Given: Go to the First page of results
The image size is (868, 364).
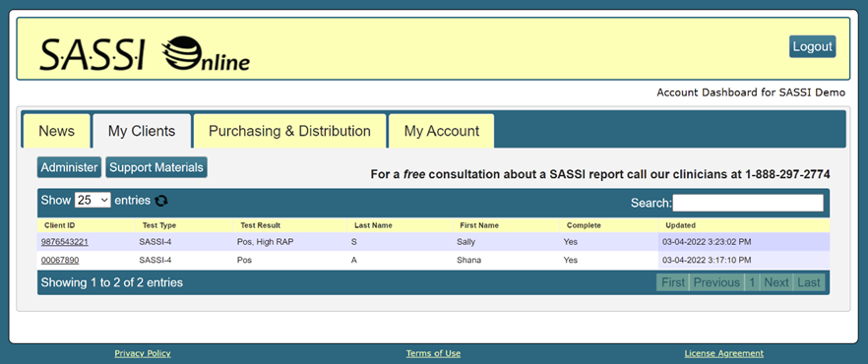Looking at the screenshot, I should tap(673, 282).
